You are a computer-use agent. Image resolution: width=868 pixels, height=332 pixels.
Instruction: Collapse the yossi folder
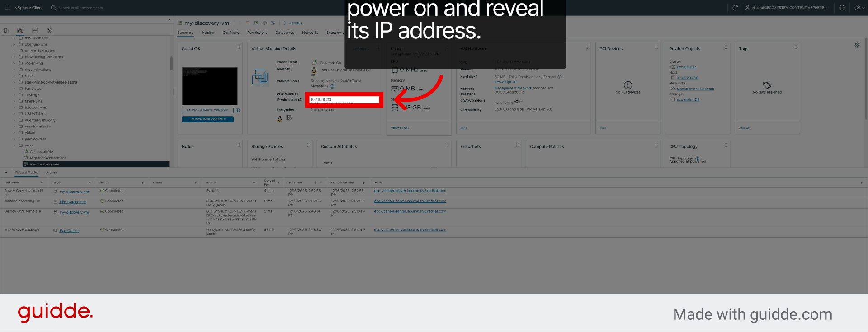pos(14,145)
